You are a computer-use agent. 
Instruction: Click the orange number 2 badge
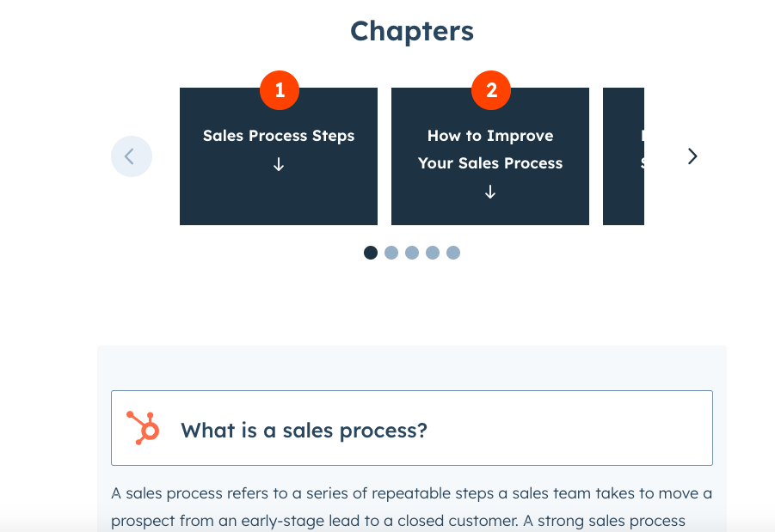tap(491, 90)
